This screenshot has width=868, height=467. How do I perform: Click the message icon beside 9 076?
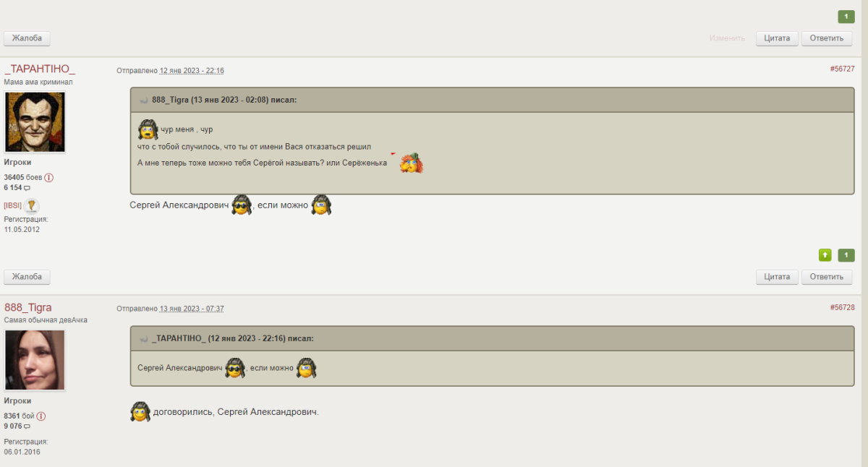(27, 427)
